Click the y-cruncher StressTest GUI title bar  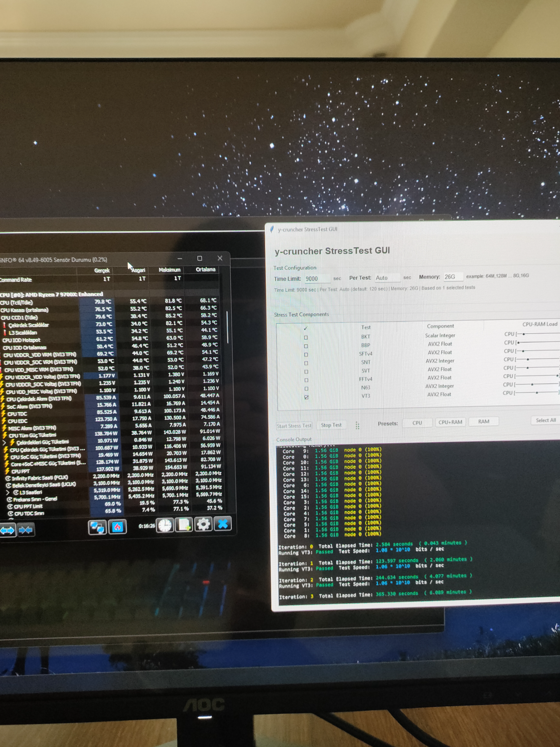[x=413, y=228]
